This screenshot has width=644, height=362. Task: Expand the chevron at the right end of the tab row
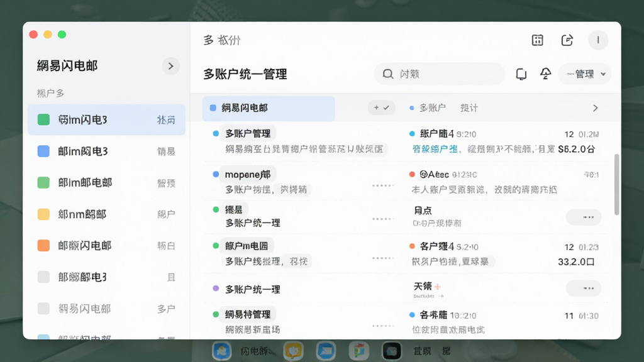click(595, 108)
